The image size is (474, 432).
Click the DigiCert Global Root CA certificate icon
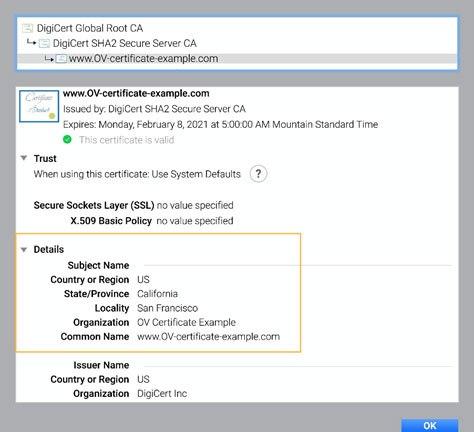click(27, 28)
